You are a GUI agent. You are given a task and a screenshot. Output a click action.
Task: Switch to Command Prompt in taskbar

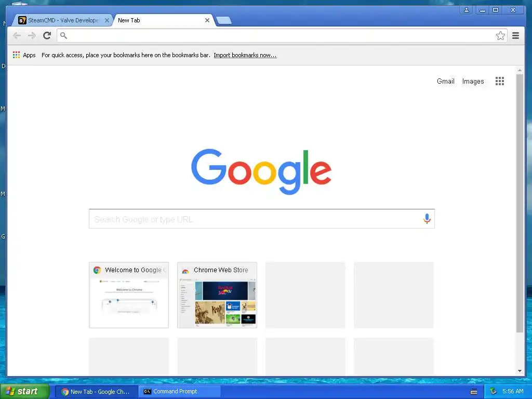(180, 392)
